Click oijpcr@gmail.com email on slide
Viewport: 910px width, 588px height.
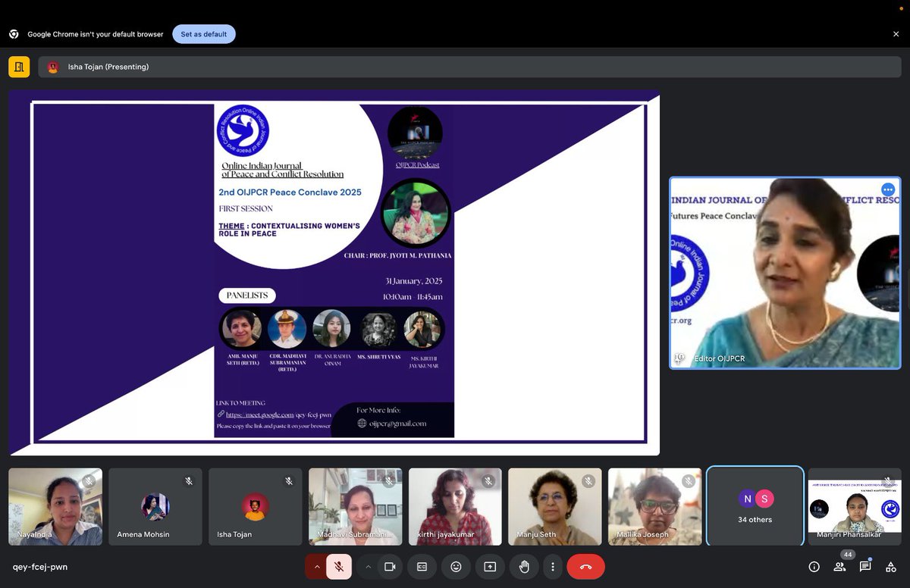pyautogui.click(x=398, y=424)
